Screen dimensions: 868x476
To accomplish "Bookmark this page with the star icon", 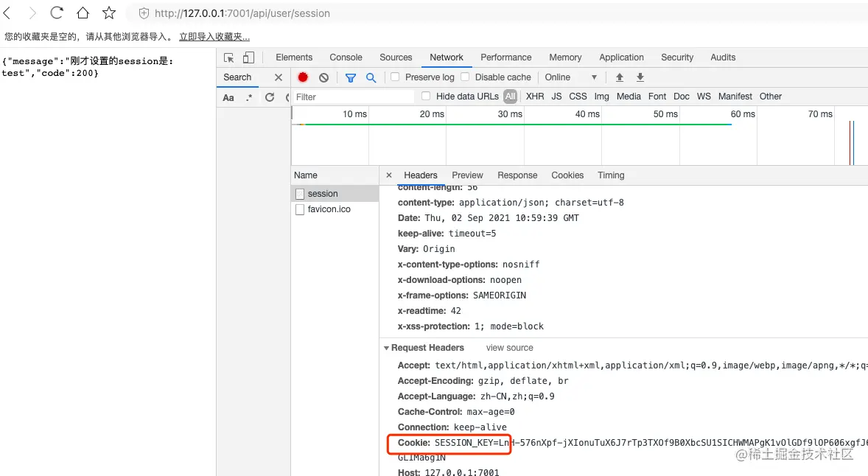I will click(109, 13).
